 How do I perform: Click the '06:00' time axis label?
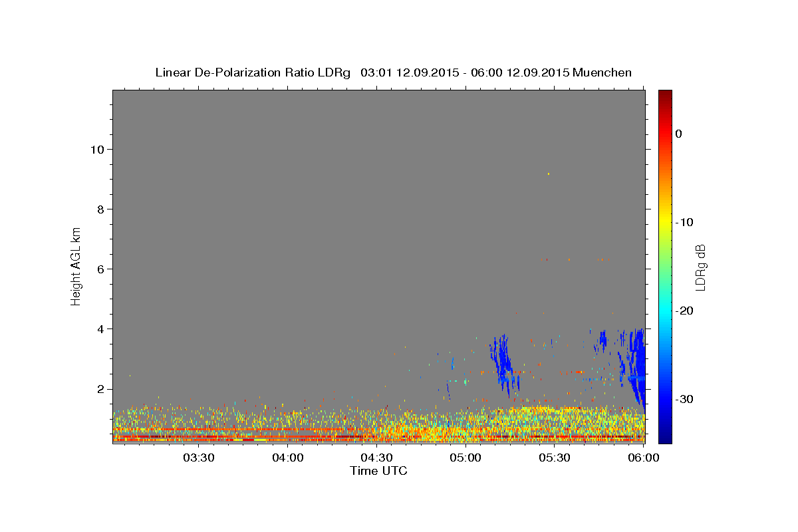[643, 458]
